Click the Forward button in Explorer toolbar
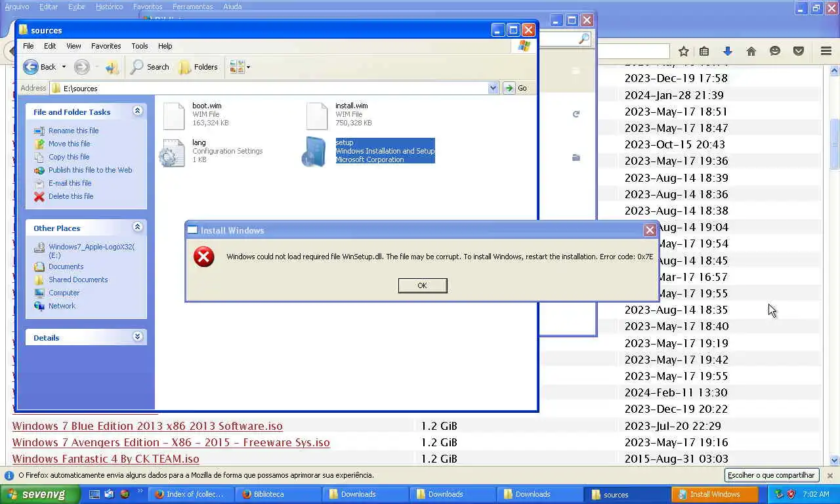Screen dimensions: 840x504 tap(81, 67)
